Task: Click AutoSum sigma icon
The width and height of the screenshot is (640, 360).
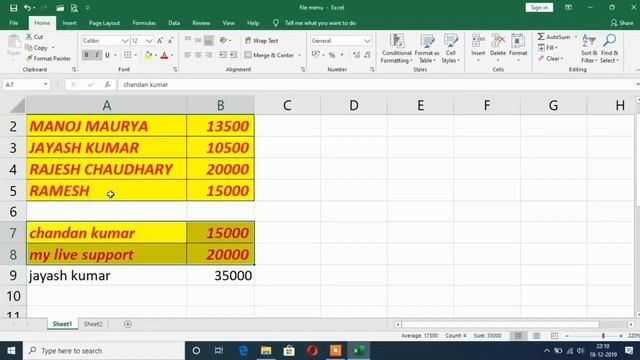Action: coord(541,37)
